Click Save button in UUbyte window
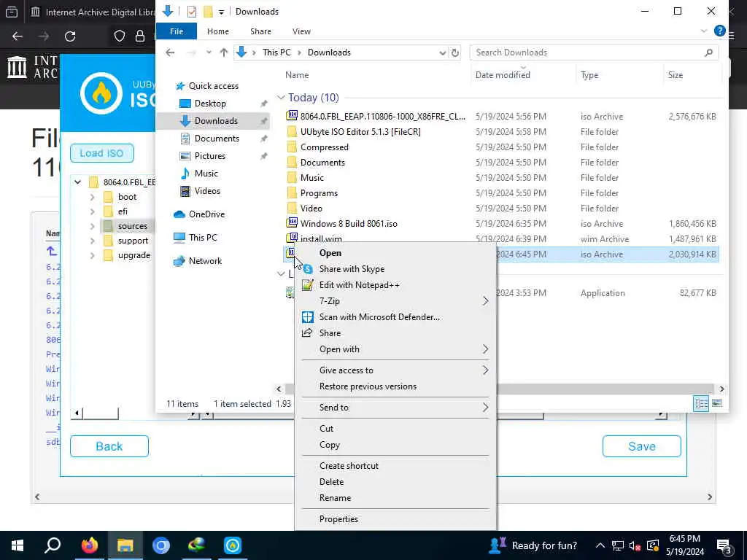This screenshot has width=747, height=560. tap(642, 447)
